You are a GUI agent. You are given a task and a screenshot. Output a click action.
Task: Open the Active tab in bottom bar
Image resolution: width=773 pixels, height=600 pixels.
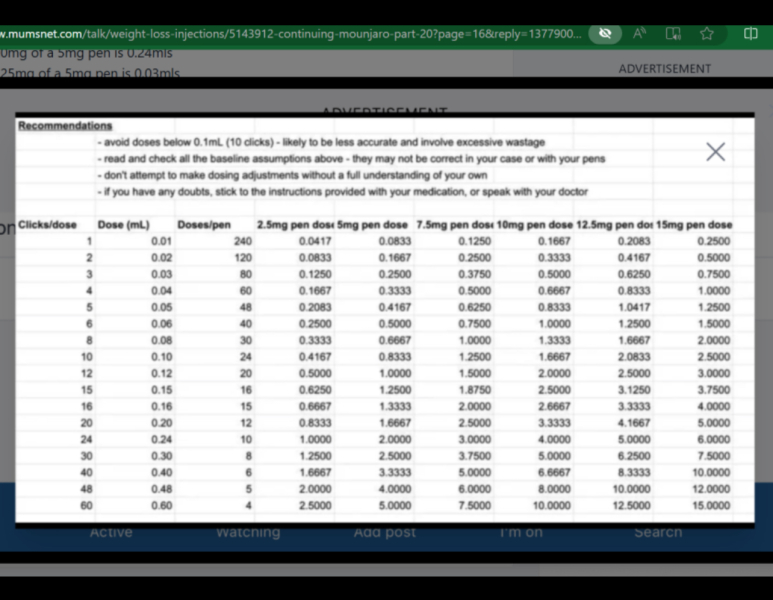click(111, 532)
